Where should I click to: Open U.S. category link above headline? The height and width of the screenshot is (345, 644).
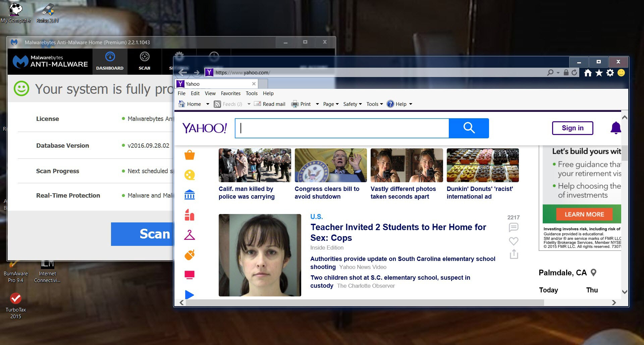[316, 217]
